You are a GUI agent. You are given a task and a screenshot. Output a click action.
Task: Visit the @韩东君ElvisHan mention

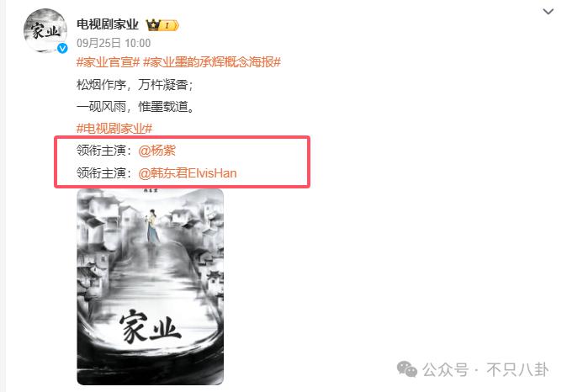click(188, 173)
